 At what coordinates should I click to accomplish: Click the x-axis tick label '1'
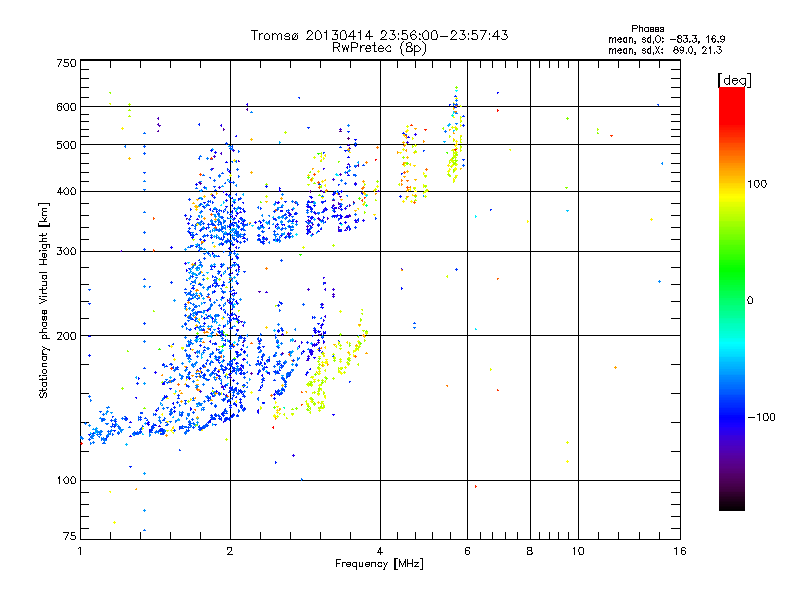pos(80,551)
